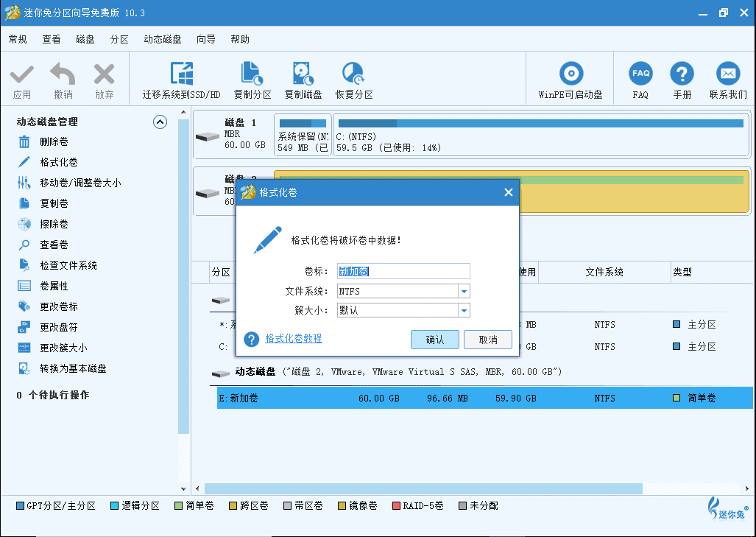The image size is (756, 537).
Task: Click the System Reserved partition block on Disk 1
Action: click(303, 135)
